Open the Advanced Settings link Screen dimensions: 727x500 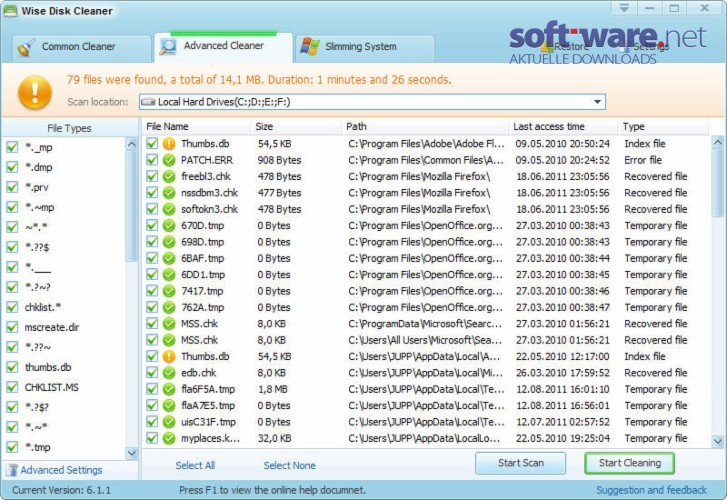click(x=61, y=470)
